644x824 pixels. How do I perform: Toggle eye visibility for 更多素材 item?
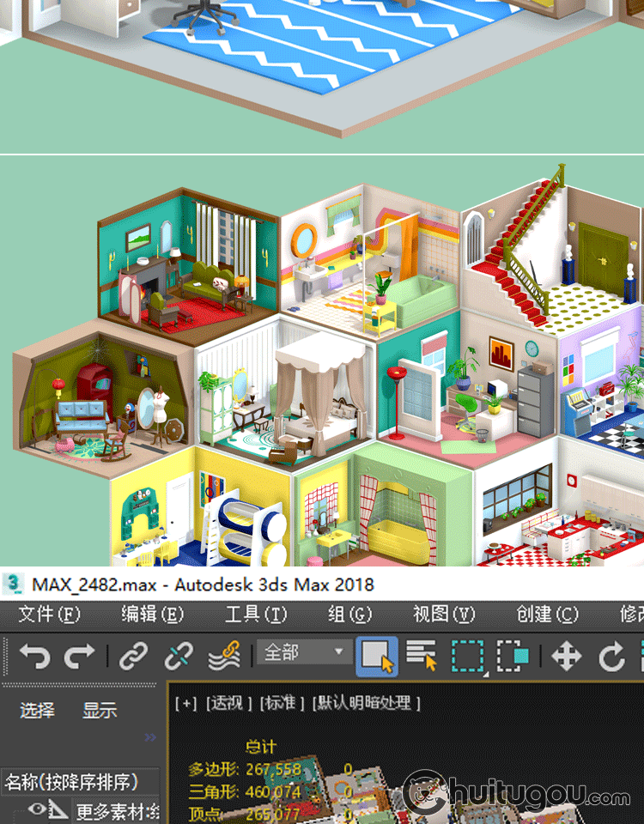[x=37, y=809]
